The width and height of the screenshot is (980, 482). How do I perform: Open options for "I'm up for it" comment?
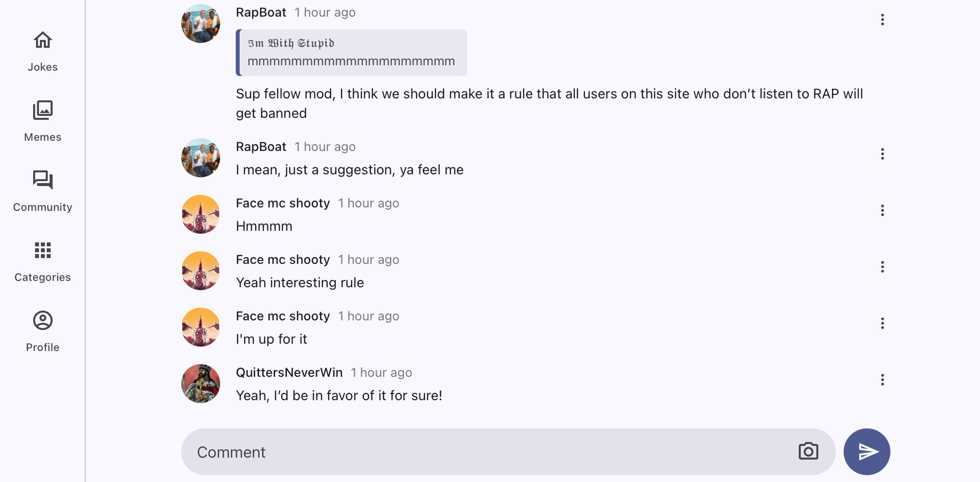882,323
